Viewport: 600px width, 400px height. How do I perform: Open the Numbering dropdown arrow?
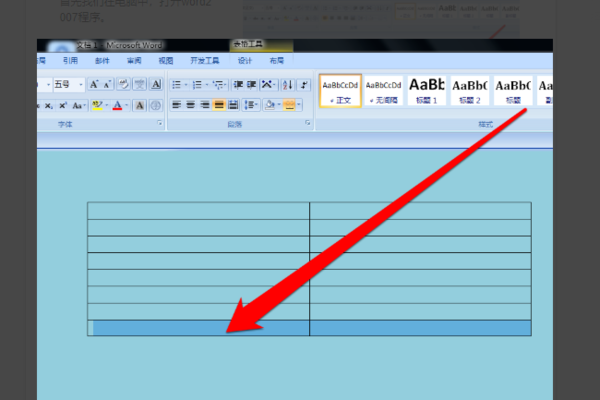(x=207, y=85)
